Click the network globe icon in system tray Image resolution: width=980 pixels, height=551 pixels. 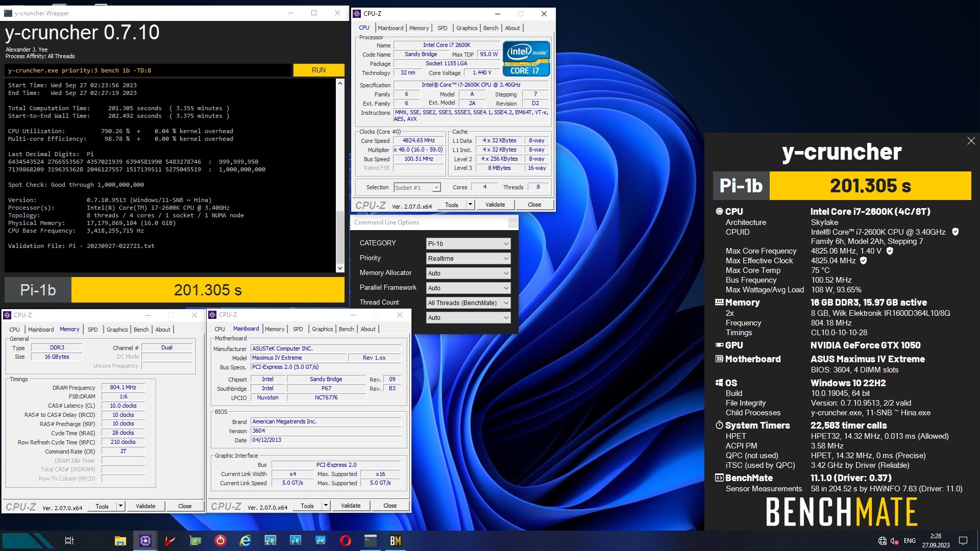point(882,541)
